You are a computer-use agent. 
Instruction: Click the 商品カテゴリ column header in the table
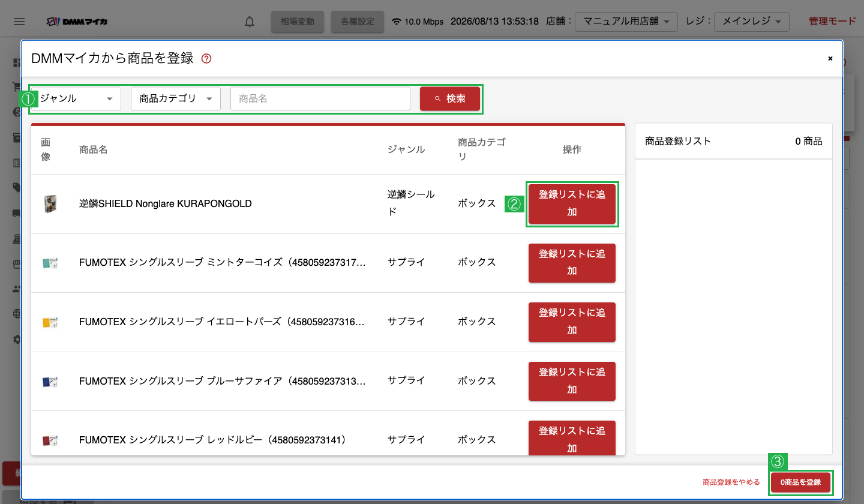point(482,149)
